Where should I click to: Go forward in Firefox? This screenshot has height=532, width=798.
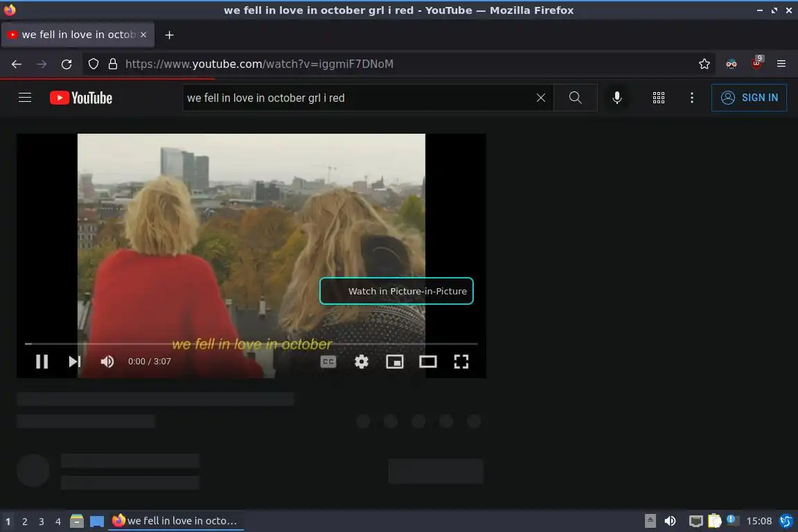point(42,64)
